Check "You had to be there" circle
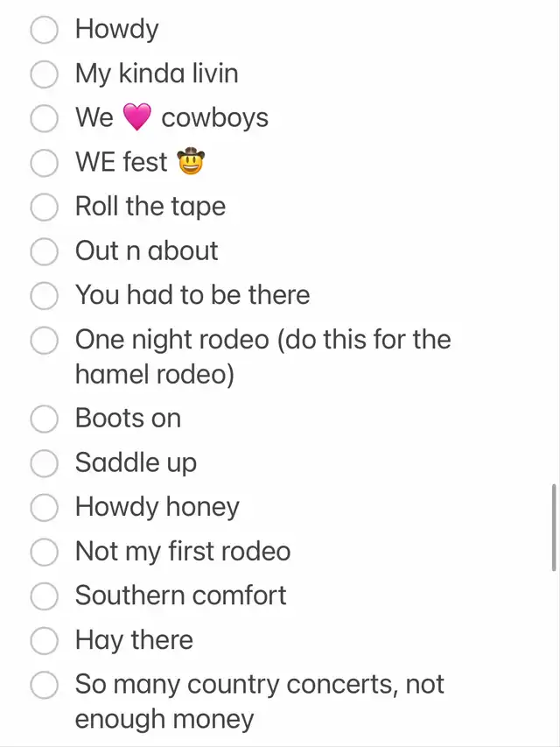 click(44, 296)
